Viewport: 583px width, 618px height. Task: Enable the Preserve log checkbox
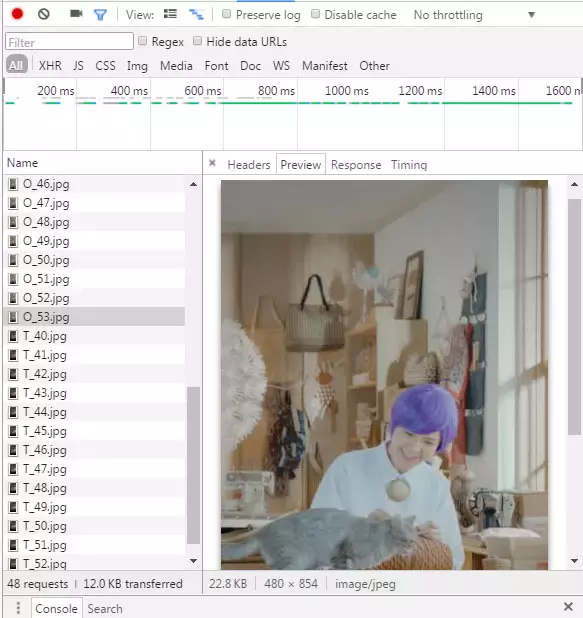(226, 14)
